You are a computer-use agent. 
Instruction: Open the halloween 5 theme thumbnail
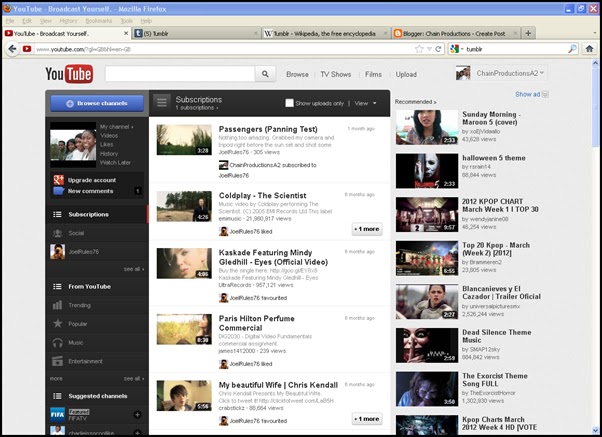click(427, 171)
